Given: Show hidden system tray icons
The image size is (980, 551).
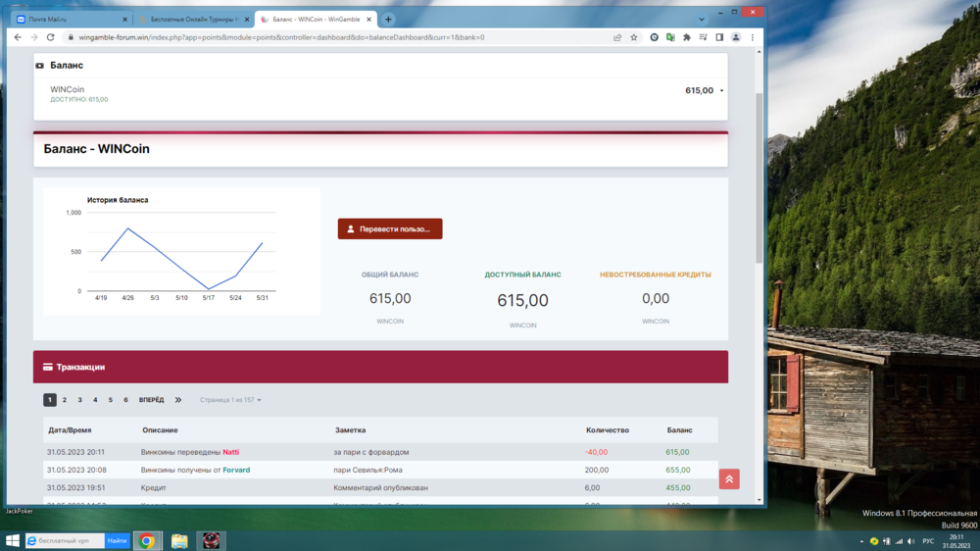Looking at the screenshot, I should point(859,541).
